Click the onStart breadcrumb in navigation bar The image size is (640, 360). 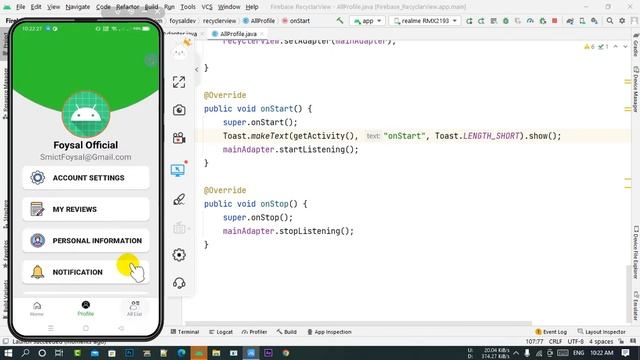pyautogui.click(x=296, y=21)
